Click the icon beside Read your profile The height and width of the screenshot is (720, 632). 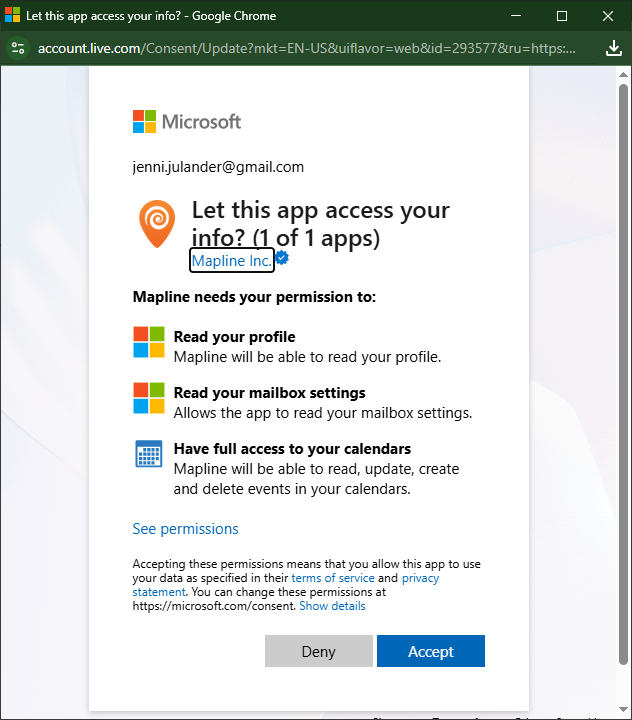click(x=149, y=342)
